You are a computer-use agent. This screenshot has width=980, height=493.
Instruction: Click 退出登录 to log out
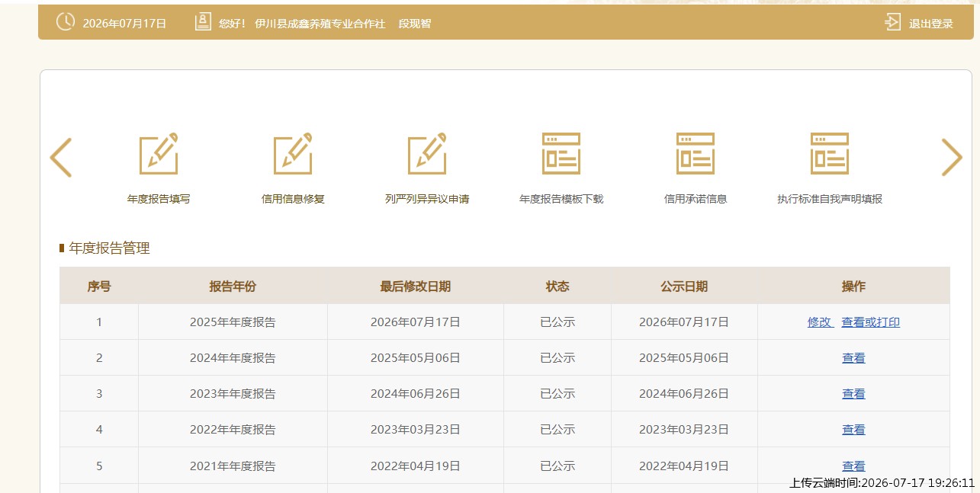pyautogui.click(x=931, y=24)
